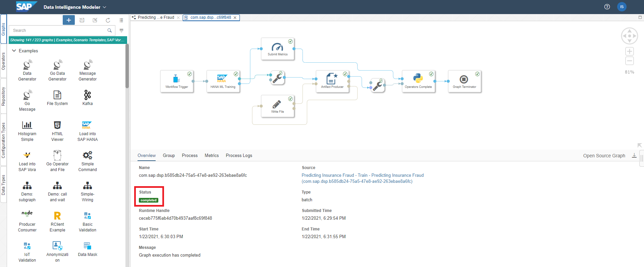Collapse the Examples category
This screenshot has height=267, width=644.
coord(14,51)
